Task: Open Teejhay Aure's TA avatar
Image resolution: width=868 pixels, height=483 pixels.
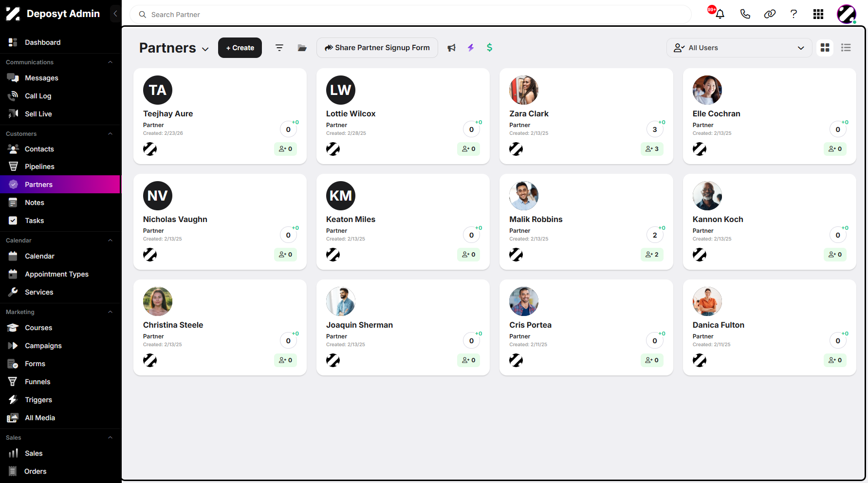Action: pos(158,90)
